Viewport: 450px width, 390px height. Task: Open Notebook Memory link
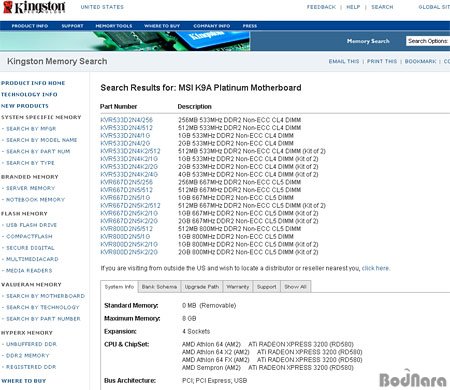click(35, 199)
